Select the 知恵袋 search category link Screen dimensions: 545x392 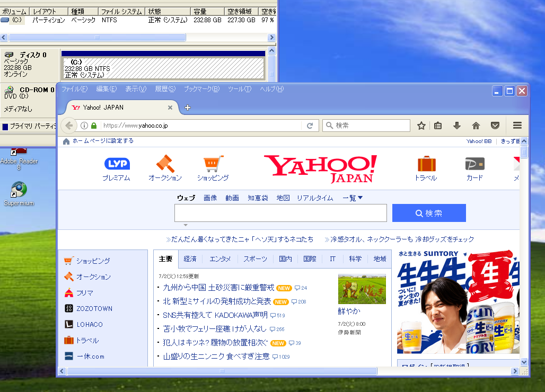(x=258, y=198)
